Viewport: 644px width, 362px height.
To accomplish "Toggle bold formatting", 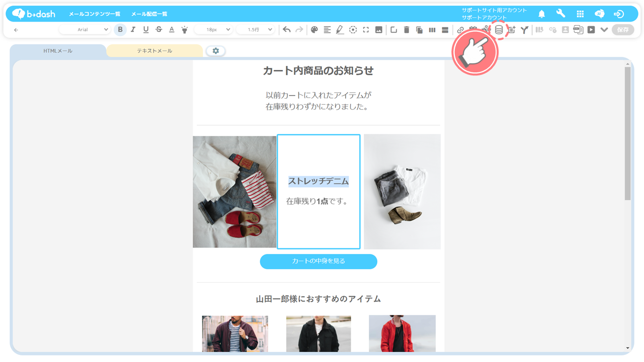I will tap(120, 30).
